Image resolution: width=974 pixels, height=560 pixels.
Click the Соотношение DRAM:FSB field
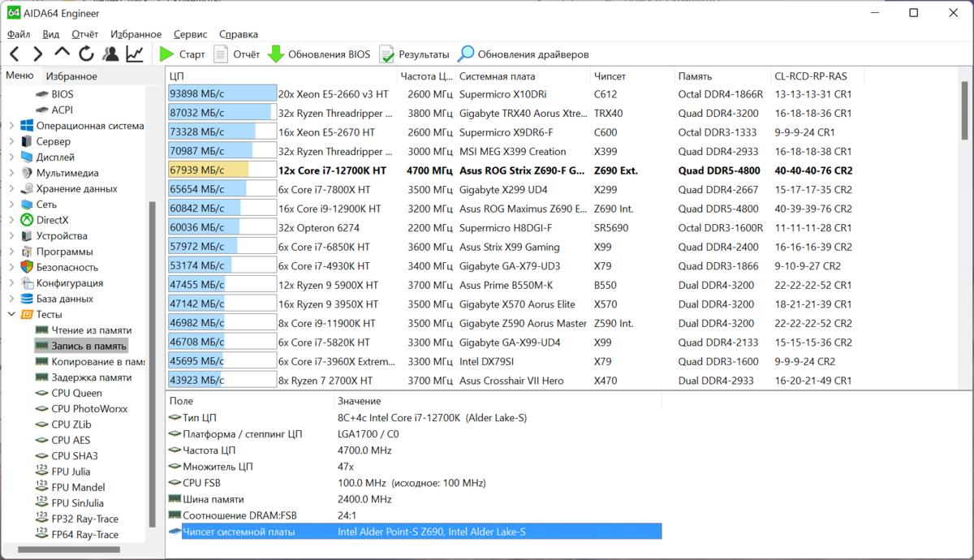tap(415, 515)
